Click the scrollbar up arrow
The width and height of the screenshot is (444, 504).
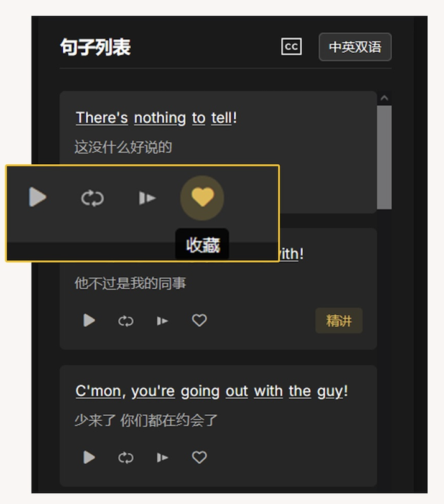point(384,98)
